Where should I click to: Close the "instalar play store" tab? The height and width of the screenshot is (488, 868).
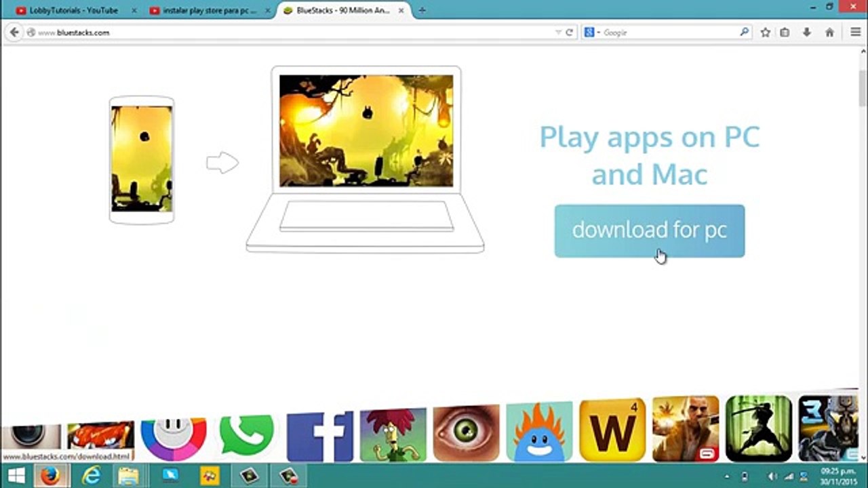267,10
